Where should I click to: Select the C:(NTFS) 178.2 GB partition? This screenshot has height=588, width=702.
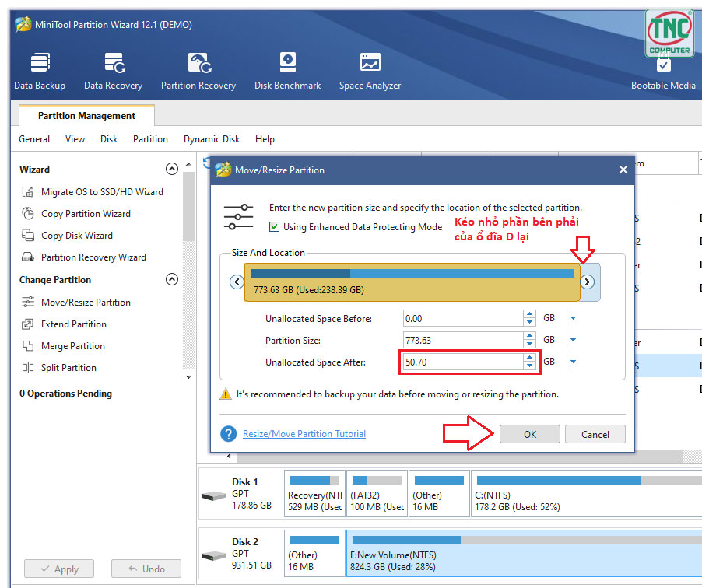[587, 494]
